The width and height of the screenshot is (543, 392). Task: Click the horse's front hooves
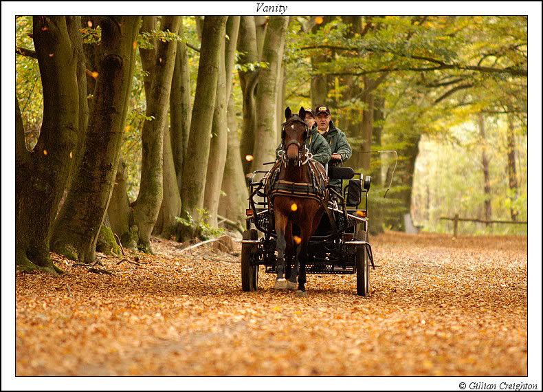(287, 283)
